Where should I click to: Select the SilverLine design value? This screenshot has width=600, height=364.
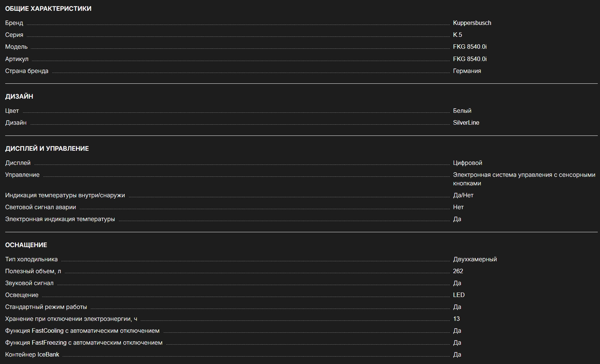466,123
